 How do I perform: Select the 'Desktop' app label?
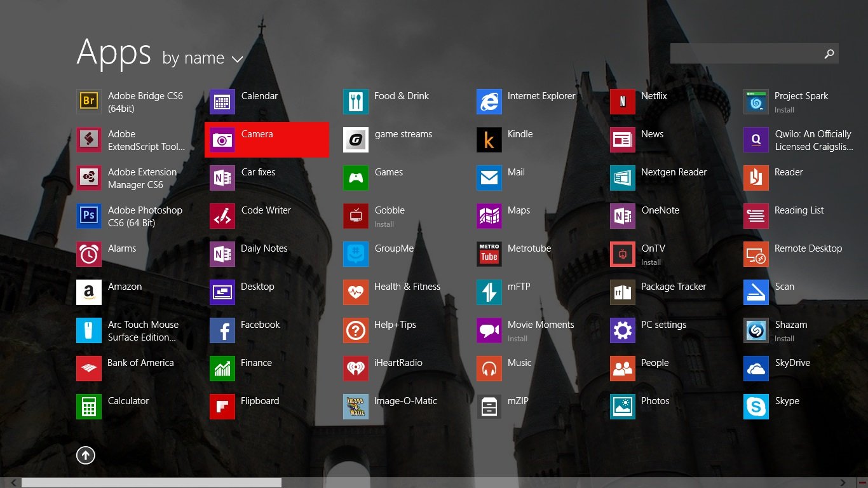[257, 287]
